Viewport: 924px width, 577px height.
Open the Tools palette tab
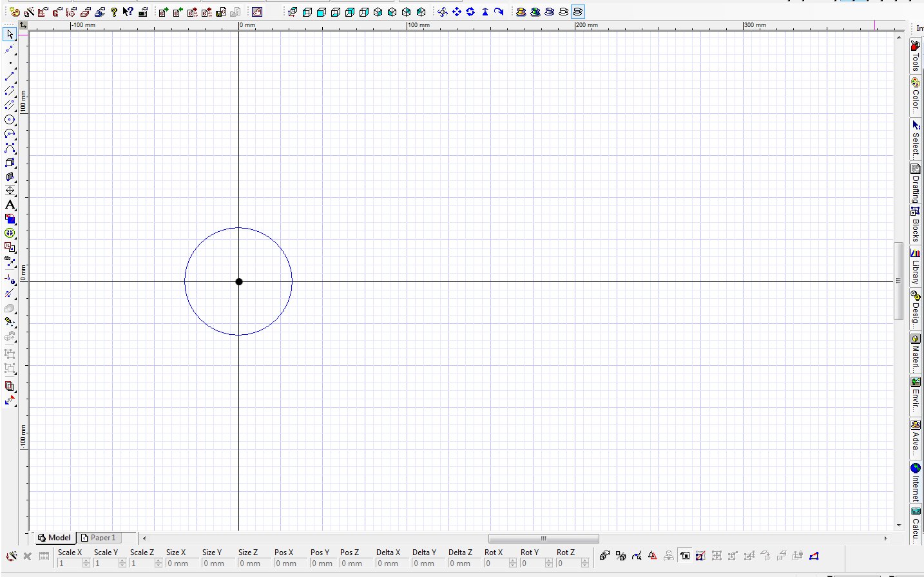point(916,56)
